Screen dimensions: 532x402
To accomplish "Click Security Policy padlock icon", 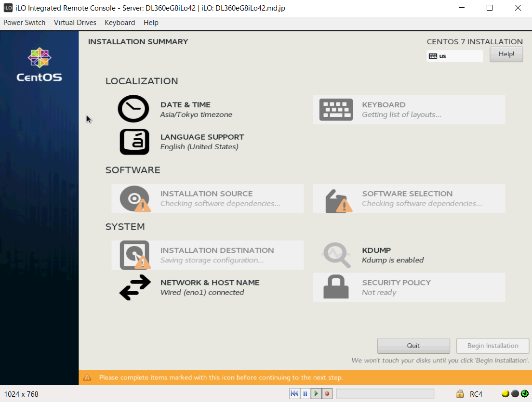I will (336, 287).
